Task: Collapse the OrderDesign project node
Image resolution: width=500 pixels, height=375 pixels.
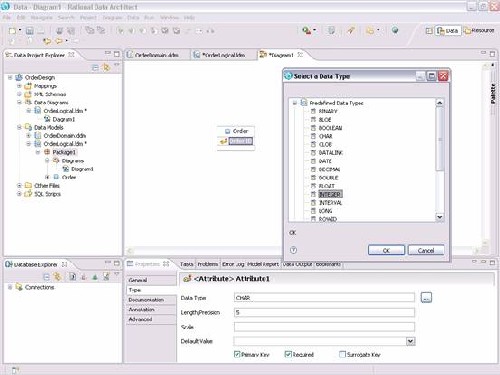Action: [10, 77]
